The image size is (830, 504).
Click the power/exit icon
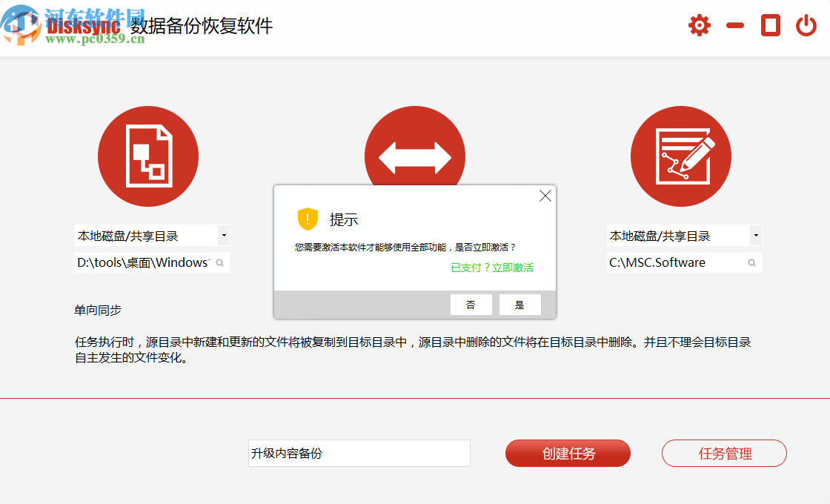807,24
